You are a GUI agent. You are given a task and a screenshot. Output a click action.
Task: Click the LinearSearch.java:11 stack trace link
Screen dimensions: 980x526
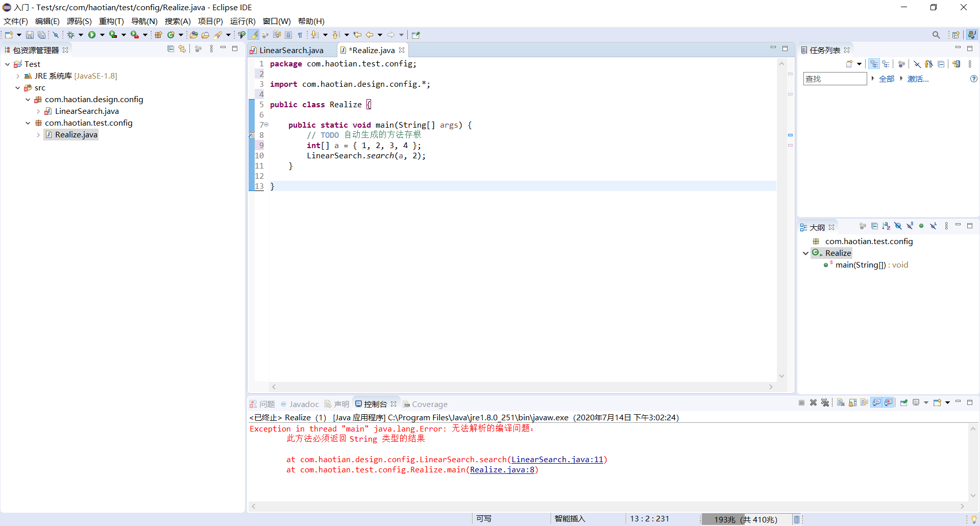click(557, 460)
